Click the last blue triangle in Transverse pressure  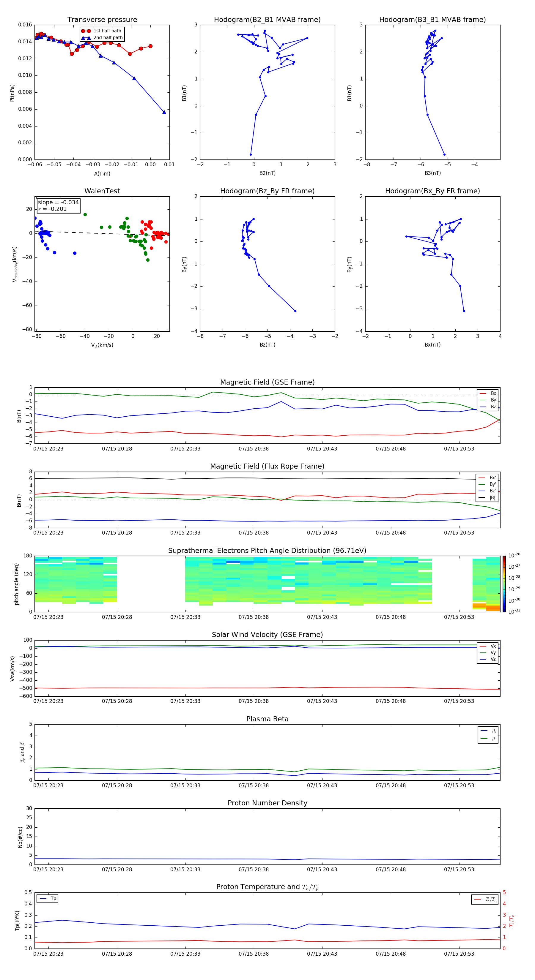(x=164, y=112)
